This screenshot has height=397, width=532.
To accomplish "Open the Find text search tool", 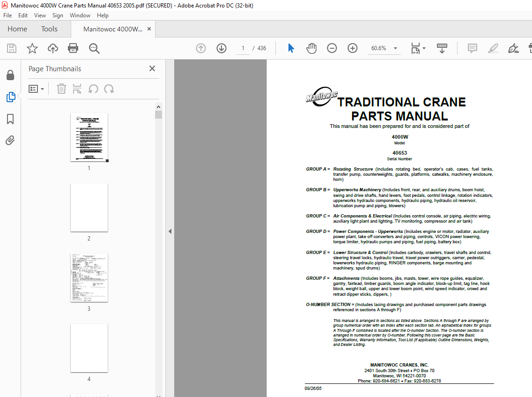I will coord(94,48).
